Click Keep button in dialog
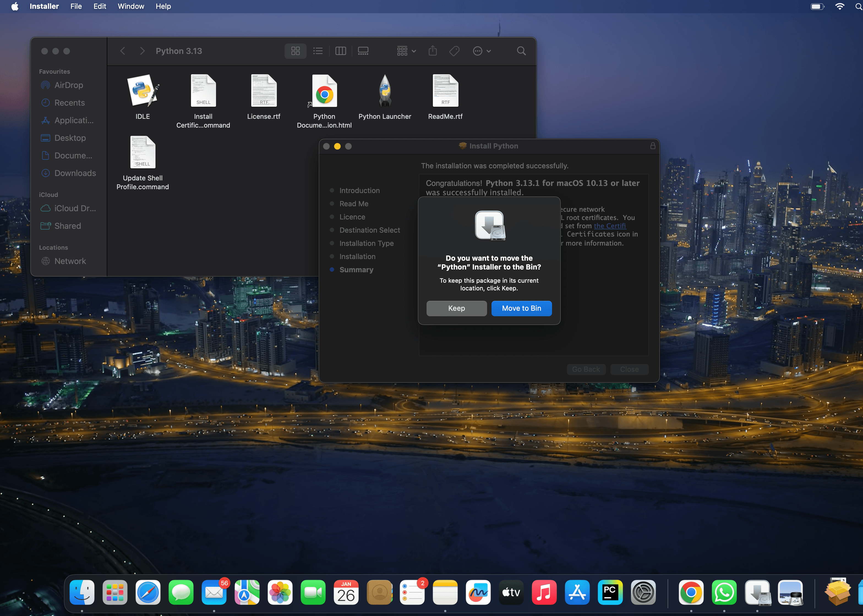 click(x=457, y=308)
